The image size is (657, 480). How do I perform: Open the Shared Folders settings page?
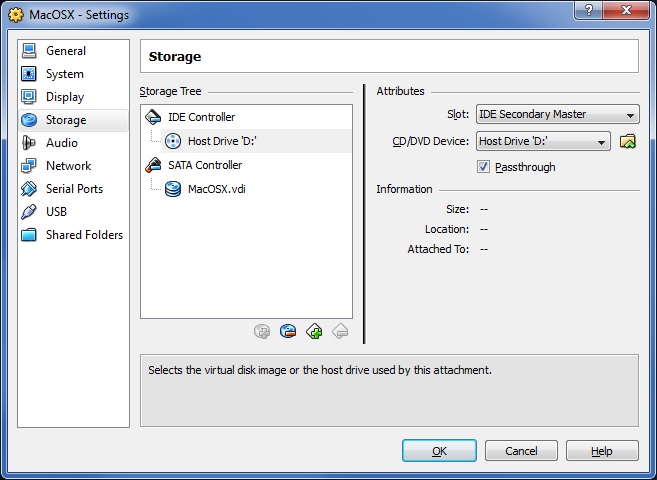pos(84,235)
